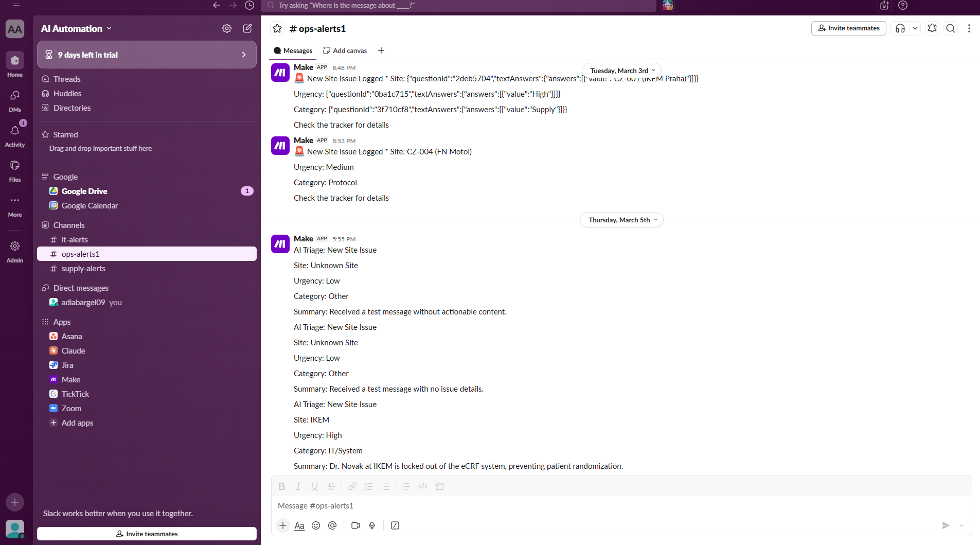This screenshot has height=545, width=980.
Task: Open workspace settings gear icon
Action: pyautogui.click(x=227, y=28)
